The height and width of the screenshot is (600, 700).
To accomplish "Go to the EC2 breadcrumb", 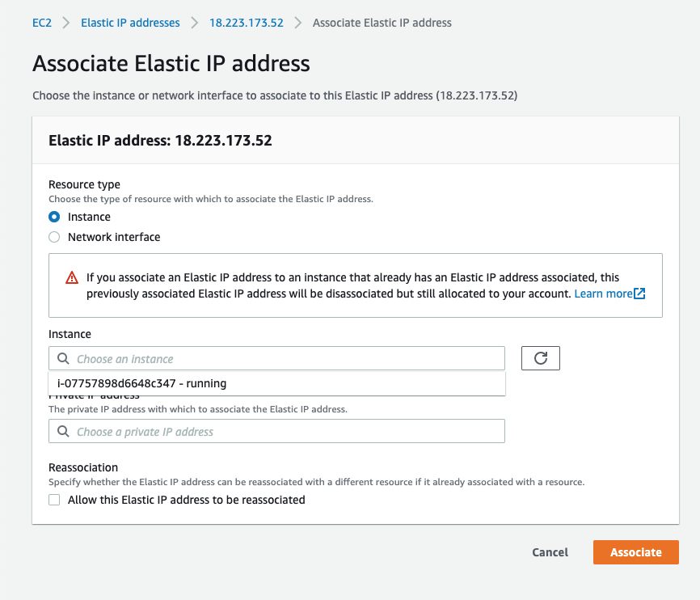I will pyautogui.click(x=42, y=23).
